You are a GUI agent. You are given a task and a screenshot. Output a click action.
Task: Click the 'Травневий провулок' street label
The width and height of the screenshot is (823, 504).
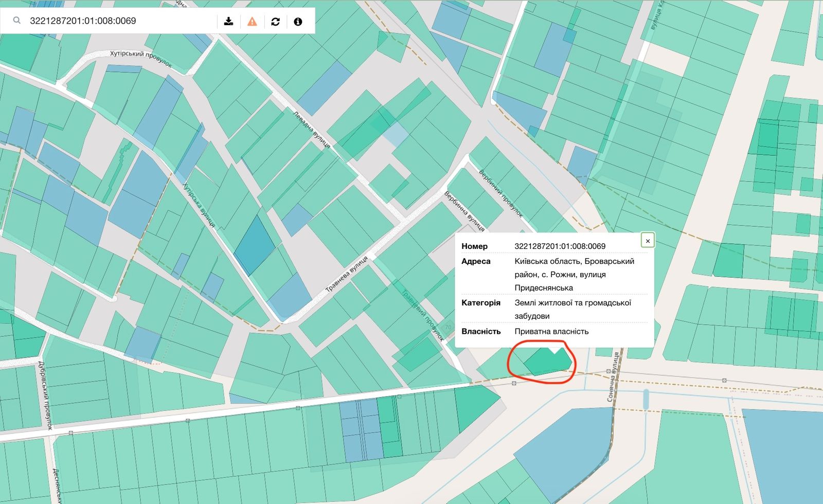pos(422,316)
